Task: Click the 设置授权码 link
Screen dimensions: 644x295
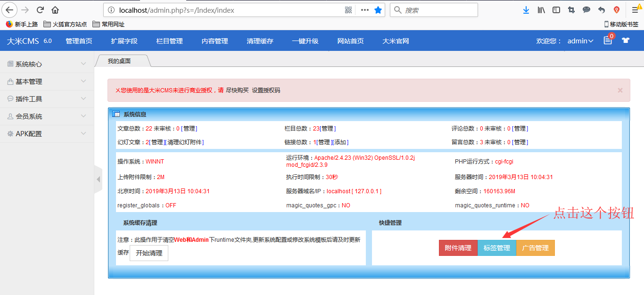Action: click(x=266, y=90)
